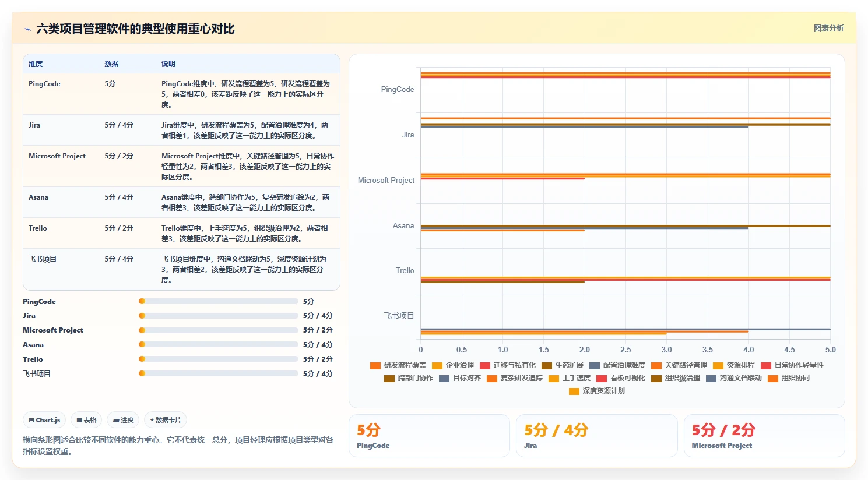The image size is (868, 480).
Task: Select the Asana table row name
Action: pos(38,197)
